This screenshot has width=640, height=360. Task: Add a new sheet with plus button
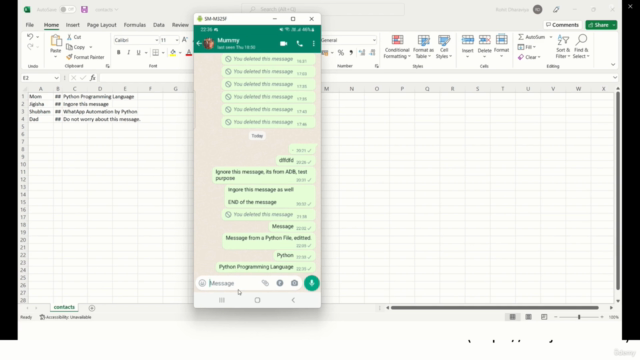click(92, 308)
